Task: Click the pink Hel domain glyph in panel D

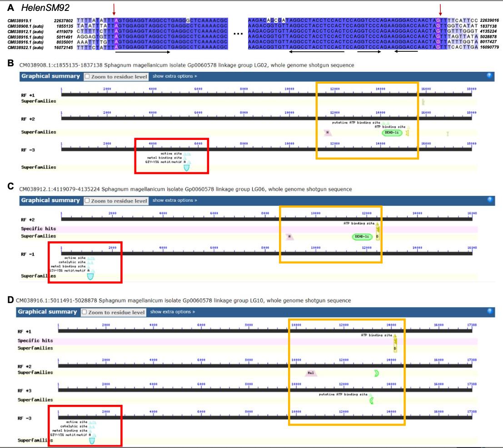Action: [x=311, y=373]
